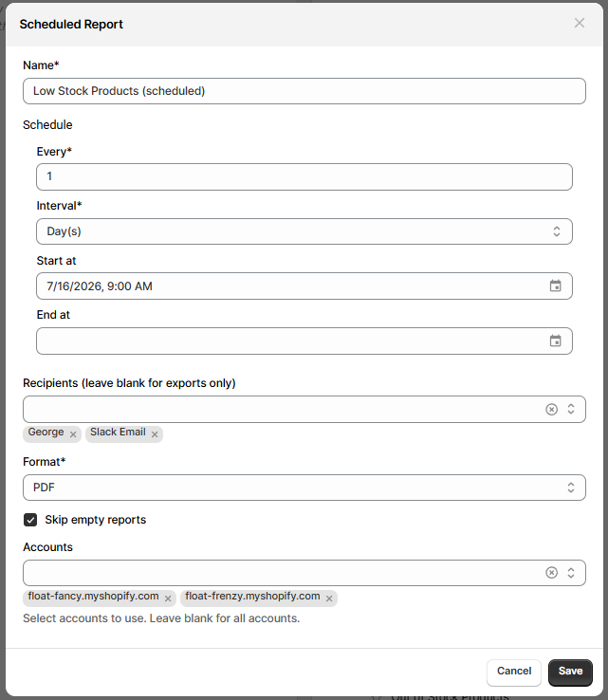This screenshot has height=700, width=608.
Task: Clear all recipients with the circled x icon
Action: pos(551,409)
